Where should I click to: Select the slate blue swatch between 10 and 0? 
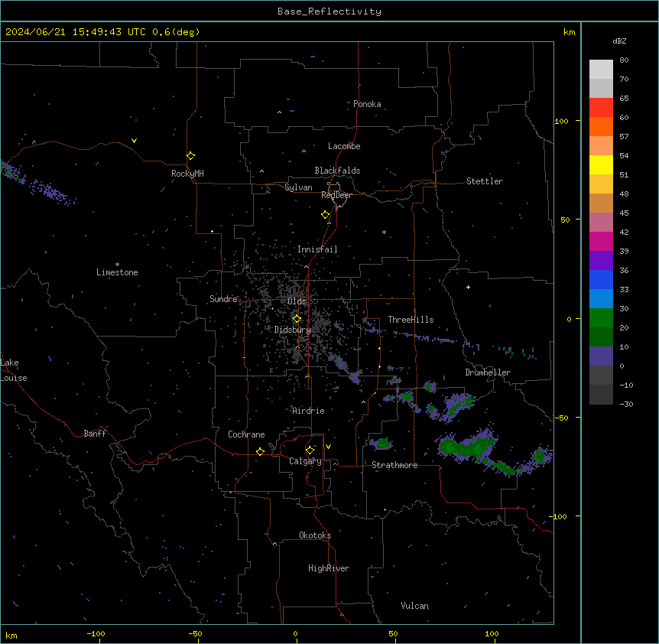coord(601,356)
